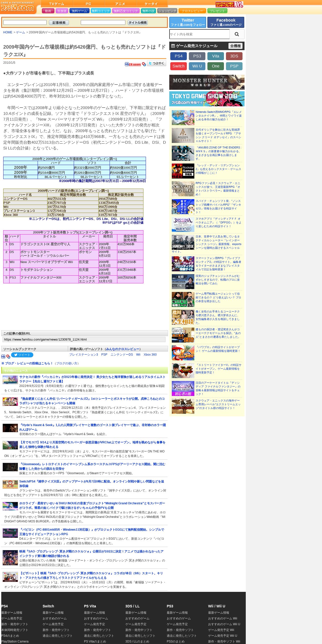The height and width of the screenshot is (644, 322).
Task: Open バッカニヤ news thumbnail image
Action: [10, 380]
